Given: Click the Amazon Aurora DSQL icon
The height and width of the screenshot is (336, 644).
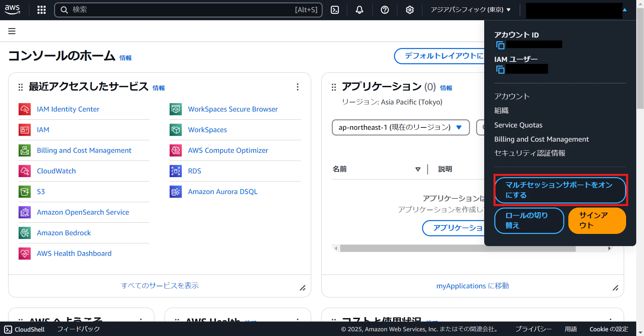Looking at the screenshot, I should 176,192.
